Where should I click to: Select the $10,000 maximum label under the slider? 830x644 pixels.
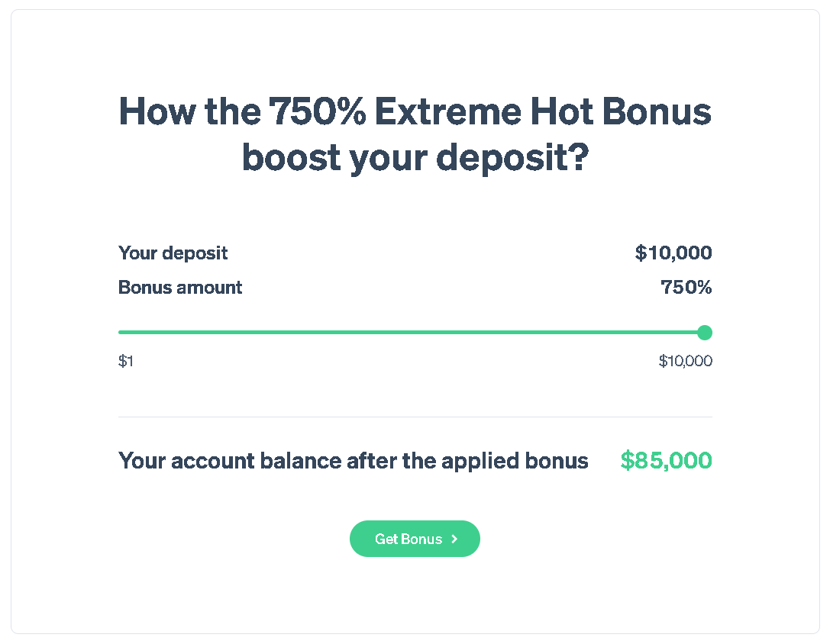(685, 361)
